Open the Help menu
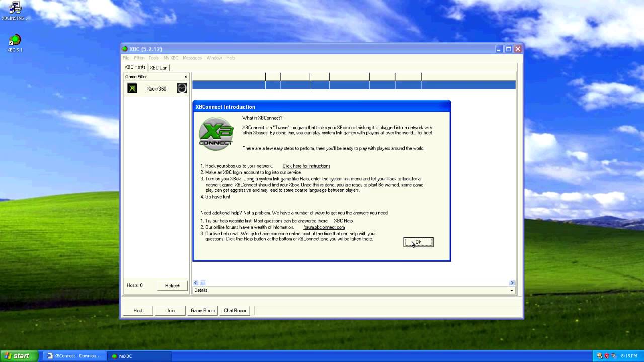The image size is (644, 362). (230, 58)
